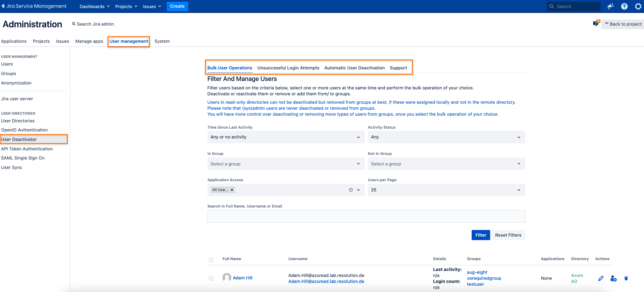Screen dimensions: 644x292
Task: Click the Adam.Hill email link
Action: 326,281
